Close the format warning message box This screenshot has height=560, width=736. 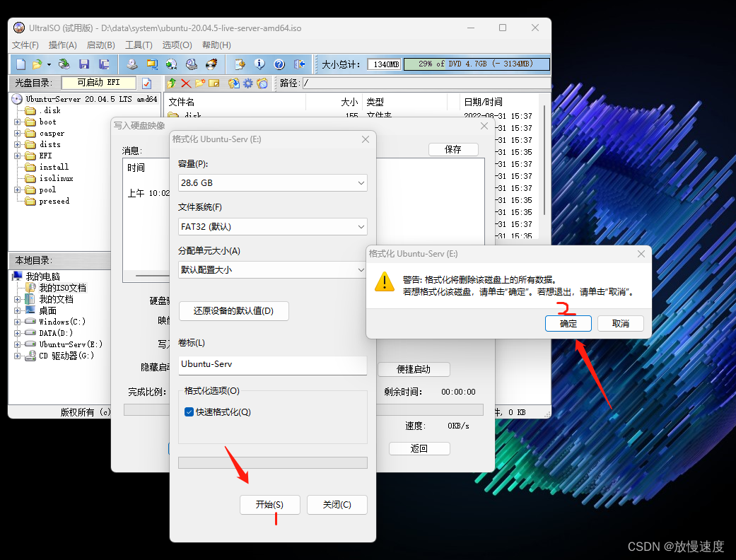click(641, 254)
